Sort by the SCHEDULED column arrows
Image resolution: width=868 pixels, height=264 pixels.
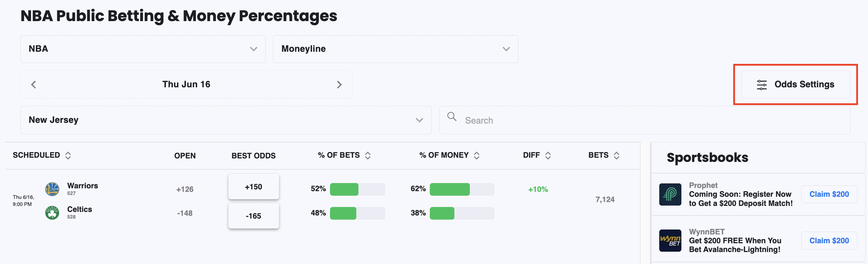[x=68, y=156]
